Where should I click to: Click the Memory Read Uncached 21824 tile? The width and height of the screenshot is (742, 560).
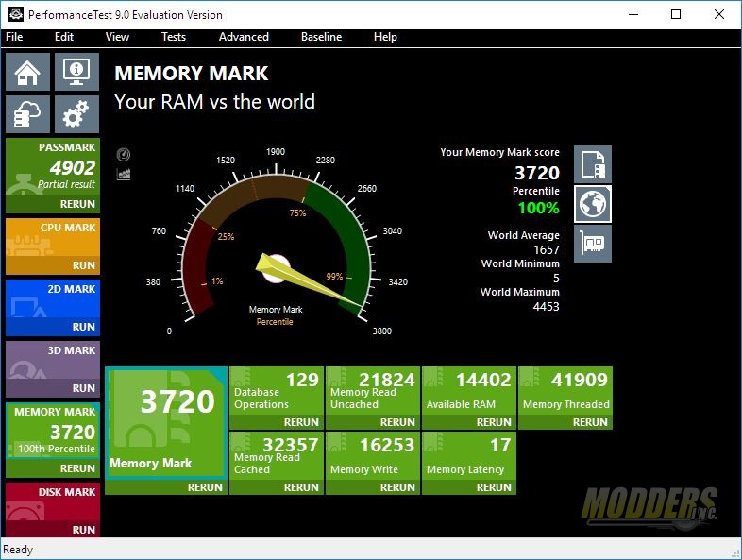coord(373,391)
